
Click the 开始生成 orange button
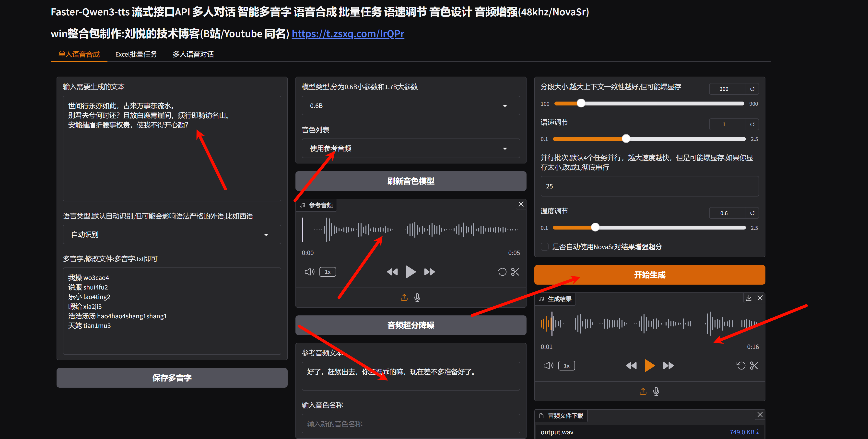click(x=649, y=275)
